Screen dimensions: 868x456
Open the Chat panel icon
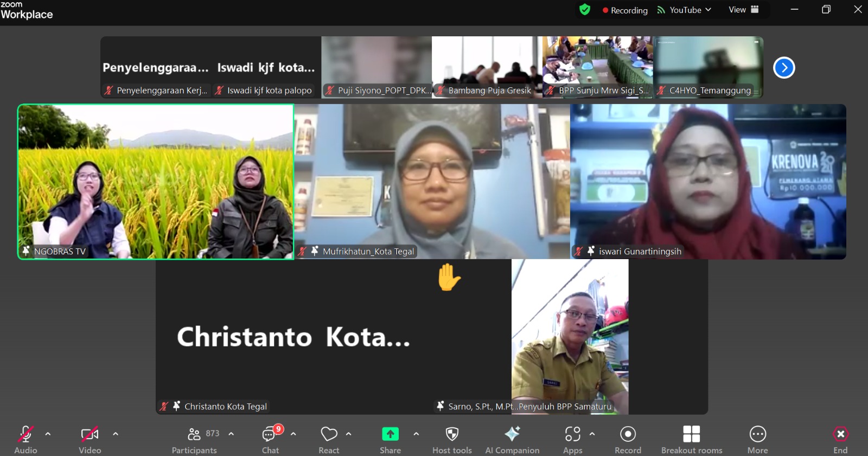coord(269,434)
